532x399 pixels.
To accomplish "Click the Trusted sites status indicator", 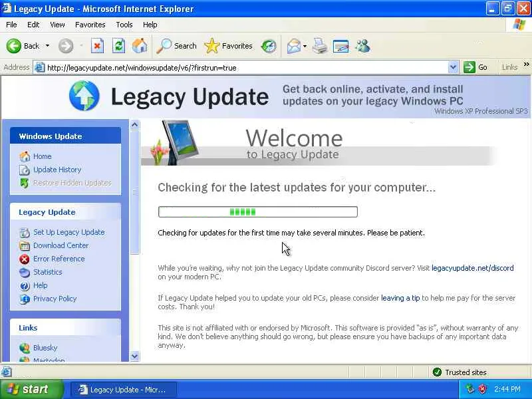I will click(x=460, y=372).
